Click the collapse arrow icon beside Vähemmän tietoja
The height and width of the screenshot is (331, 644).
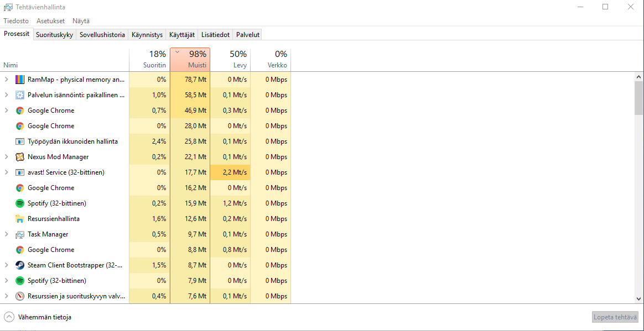[9, 317]
